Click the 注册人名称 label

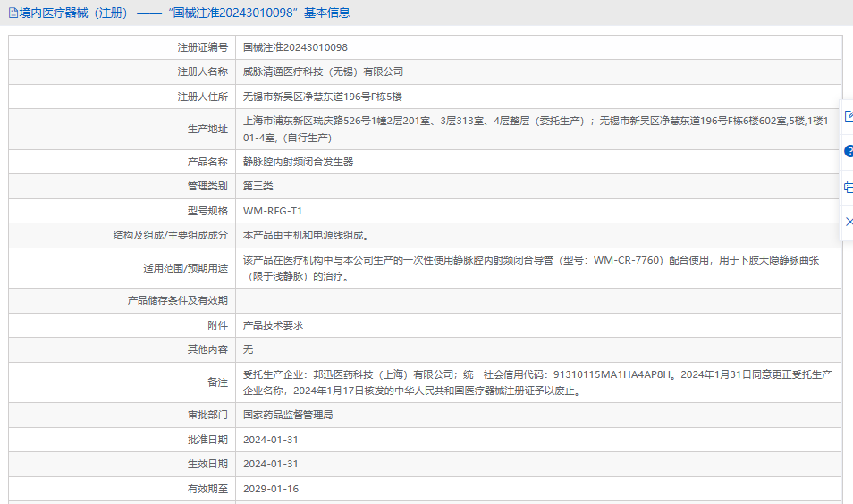[x=202, y=71]
